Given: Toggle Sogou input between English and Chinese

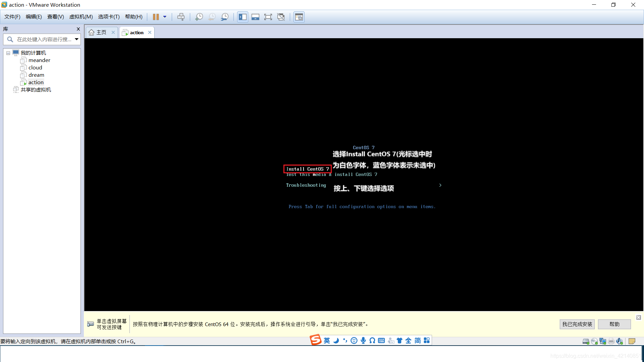Looking at the screenshot, I should 326,340.
